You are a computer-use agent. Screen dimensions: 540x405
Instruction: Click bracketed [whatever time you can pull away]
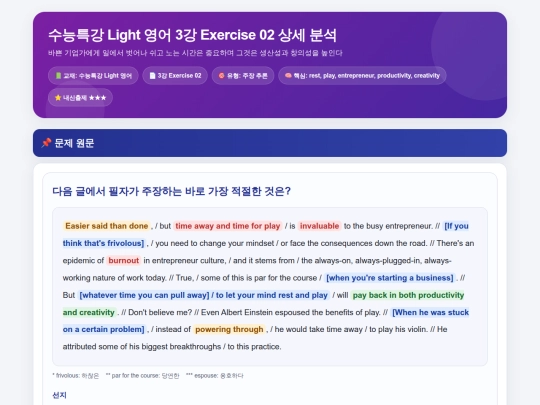click(144, 295)
